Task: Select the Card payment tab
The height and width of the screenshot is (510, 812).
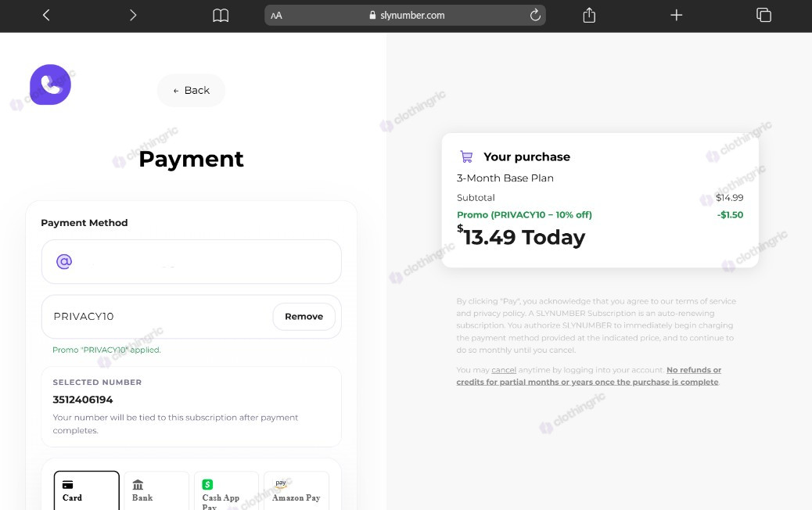Action: [87, 491]
